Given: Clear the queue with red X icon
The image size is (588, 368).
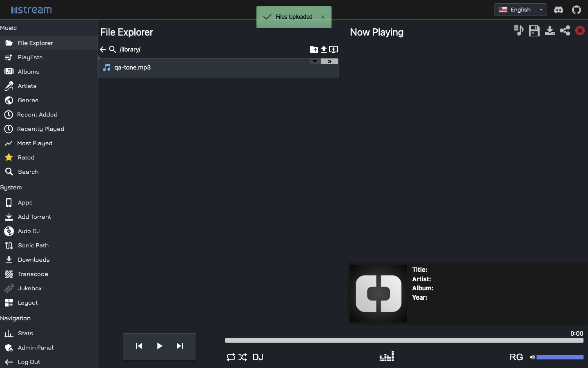Looking at the screenshot, I should click(580, 31).
